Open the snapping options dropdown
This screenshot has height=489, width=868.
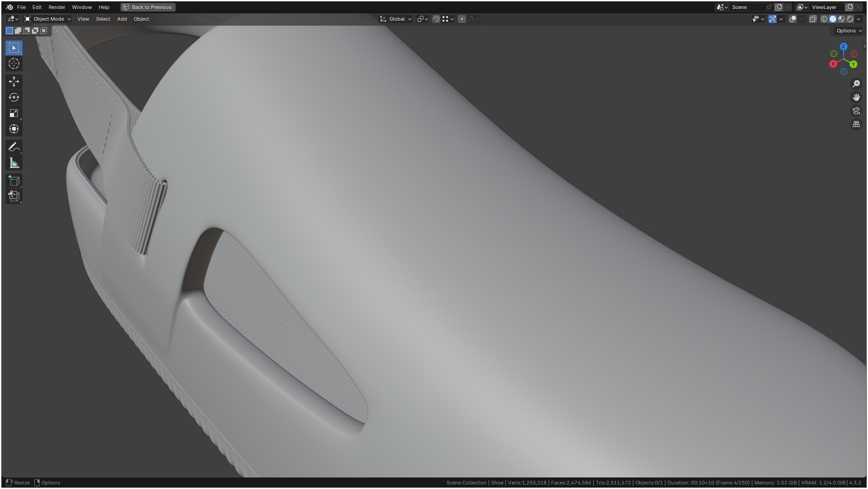tap(448, 19)
